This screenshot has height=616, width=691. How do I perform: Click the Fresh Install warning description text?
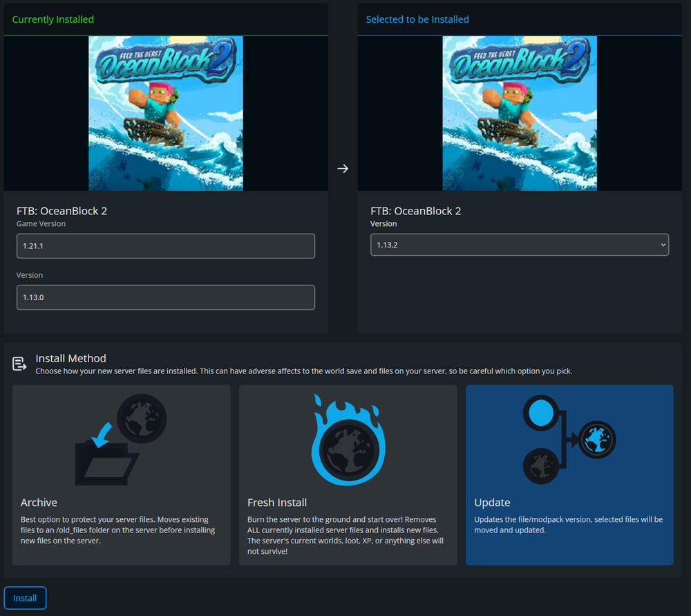(x=345, y=535)
